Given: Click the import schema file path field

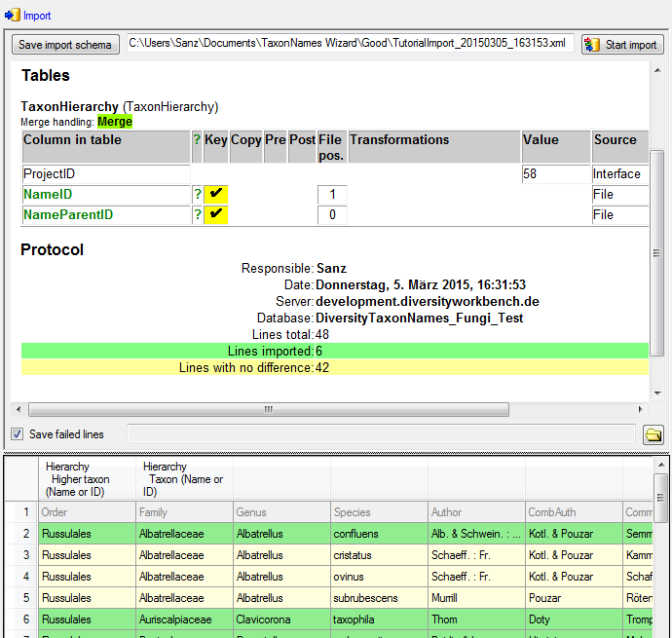Looking at the screenshot, I should point(349,44).
